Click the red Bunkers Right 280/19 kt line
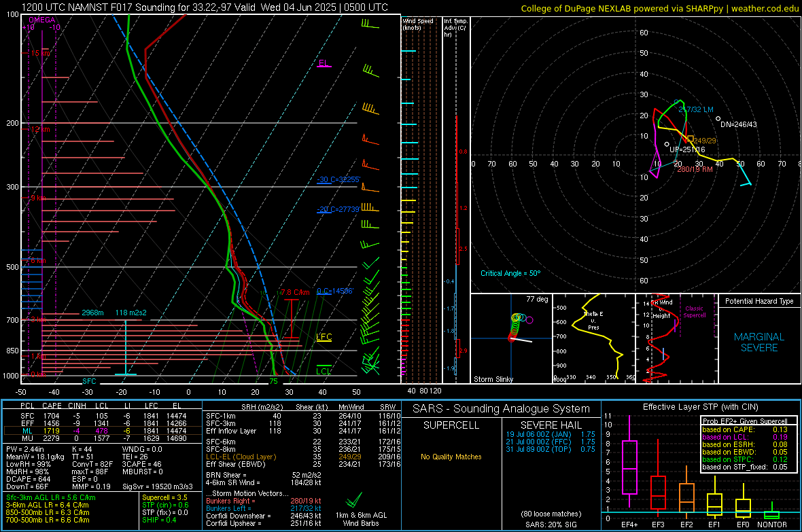The width and height of the screenshot is (802, 532). click(x=264, y=501)
